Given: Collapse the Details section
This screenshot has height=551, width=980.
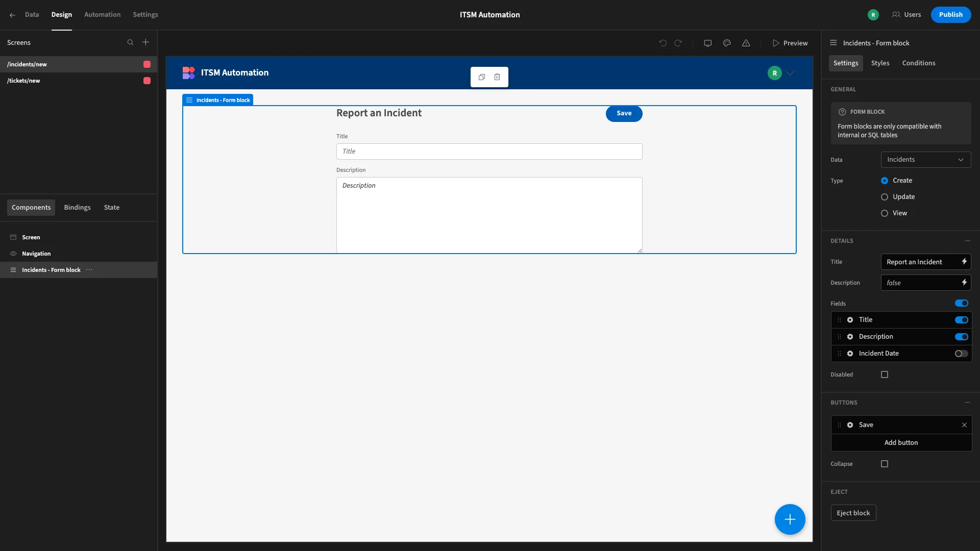Looking at the screenshot, I should (967, 241).
